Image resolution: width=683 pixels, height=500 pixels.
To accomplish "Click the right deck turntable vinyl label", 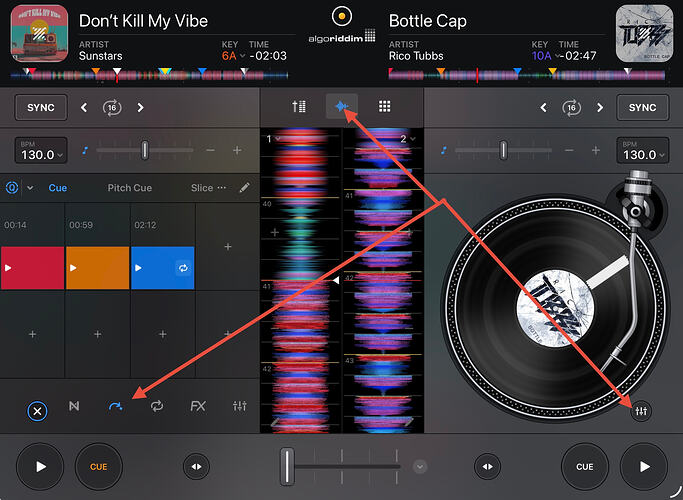I will pyautogui.click(x=556, y=308).
